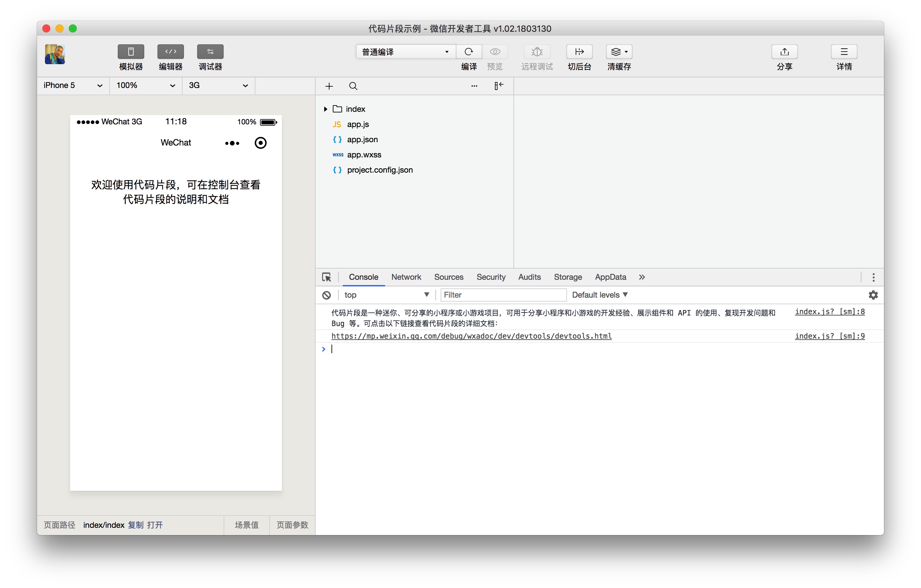This screenshot has height=588, width=921.
Task: Click the element inspector selector icon
Action: (326, 277)
